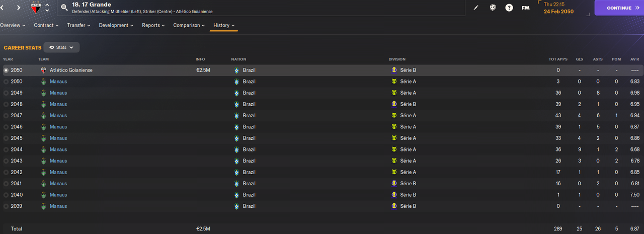This screenshot has width=644, height=234.
Task: Sort by the YEAR column header
Action: (8, 59)
